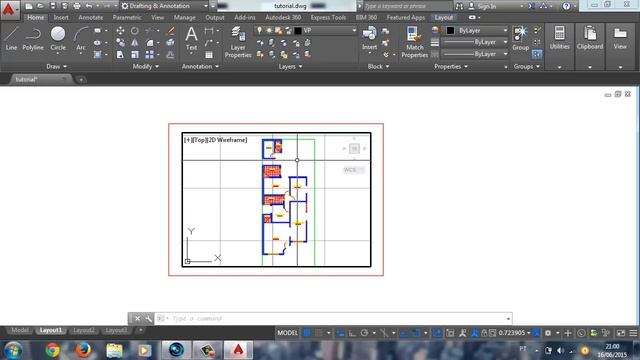Open viewport scale 0.723905 dropdown
640x360 pixels.
(514, 333)
